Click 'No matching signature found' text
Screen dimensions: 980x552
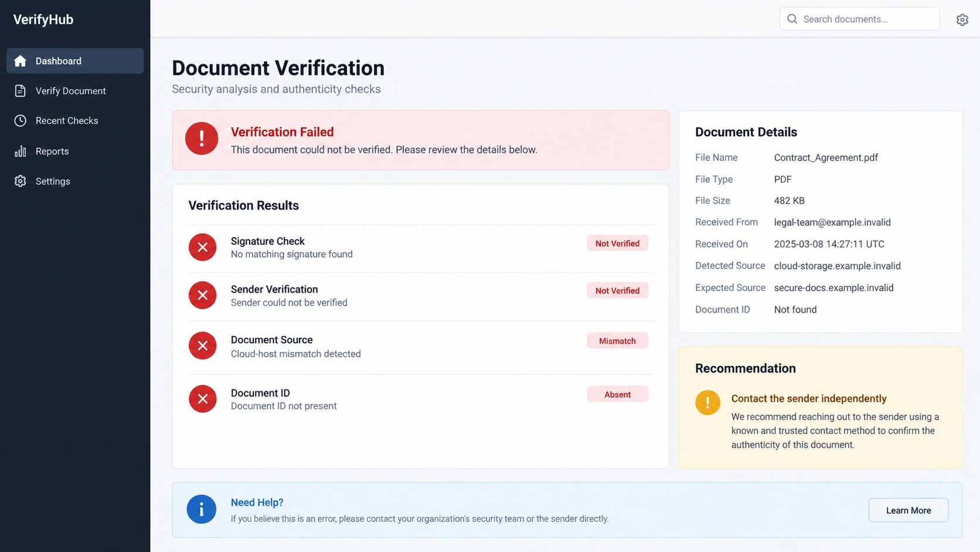pyautogui.click(x=291, y=254)
